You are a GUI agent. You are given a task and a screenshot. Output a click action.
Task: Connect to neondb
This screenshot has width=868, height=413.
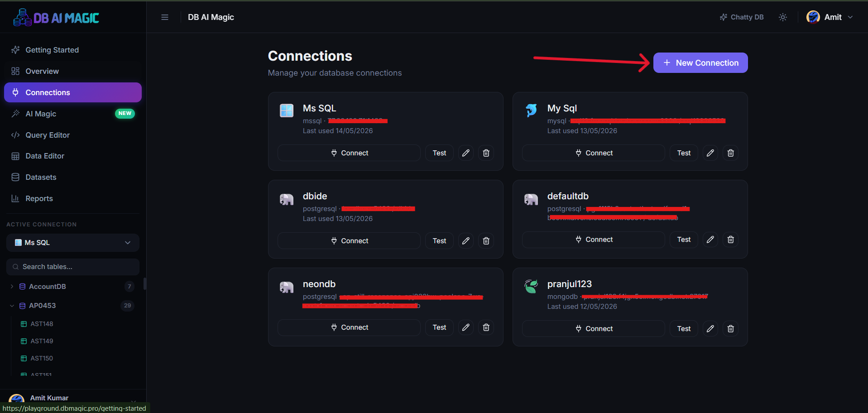(x=349, y=327)
